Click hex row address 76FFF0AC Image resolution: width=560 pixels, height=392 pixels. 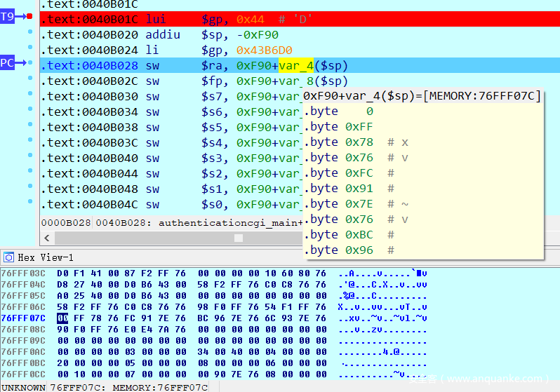click(23, 351)
